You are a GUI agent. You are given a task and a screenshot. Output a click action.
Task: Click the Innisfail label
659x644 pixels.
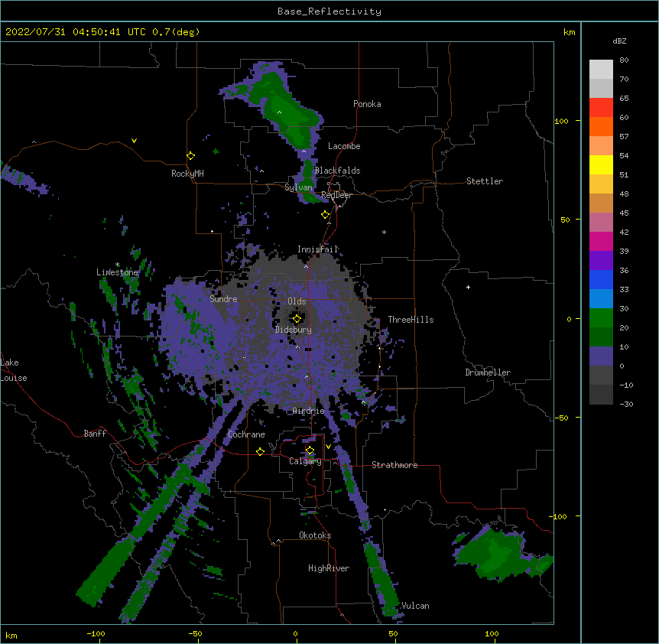[317, 249]
